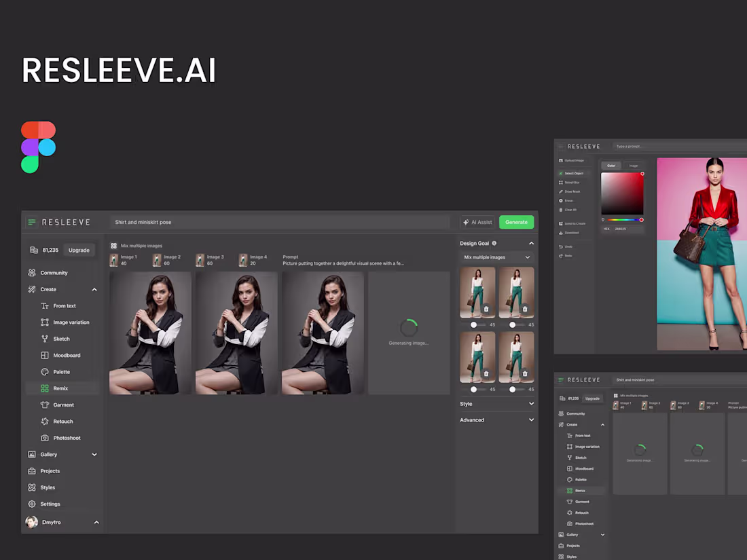Click the Redo icon

[x=569, y=256]
